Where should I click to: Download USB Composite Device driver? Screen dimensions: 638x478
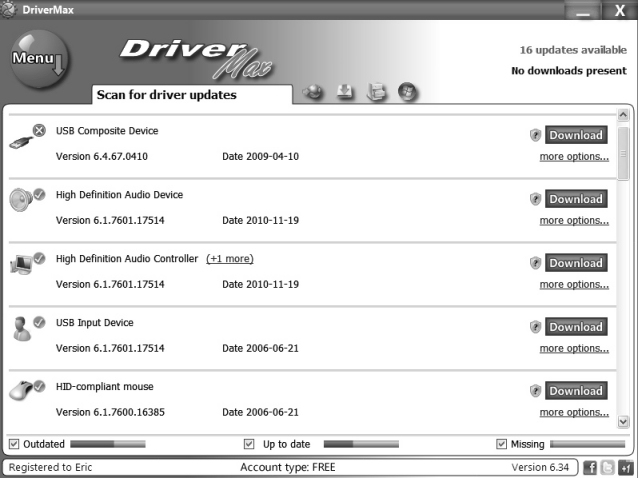[x=576, y=135]
